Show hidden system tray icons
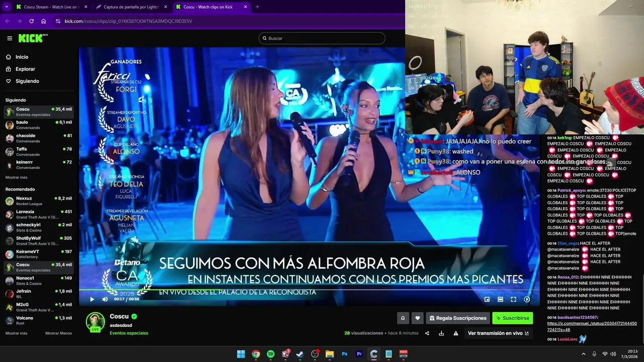This screenshot has height=362, width=644. [x=584, y=354]
